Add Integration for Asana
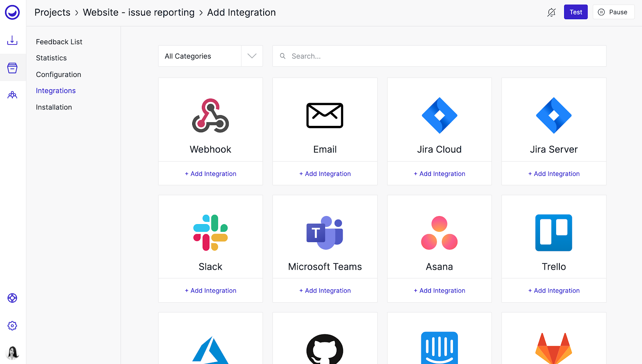Image resolution: width=642 pixels, height=364 pixels. 439,291
